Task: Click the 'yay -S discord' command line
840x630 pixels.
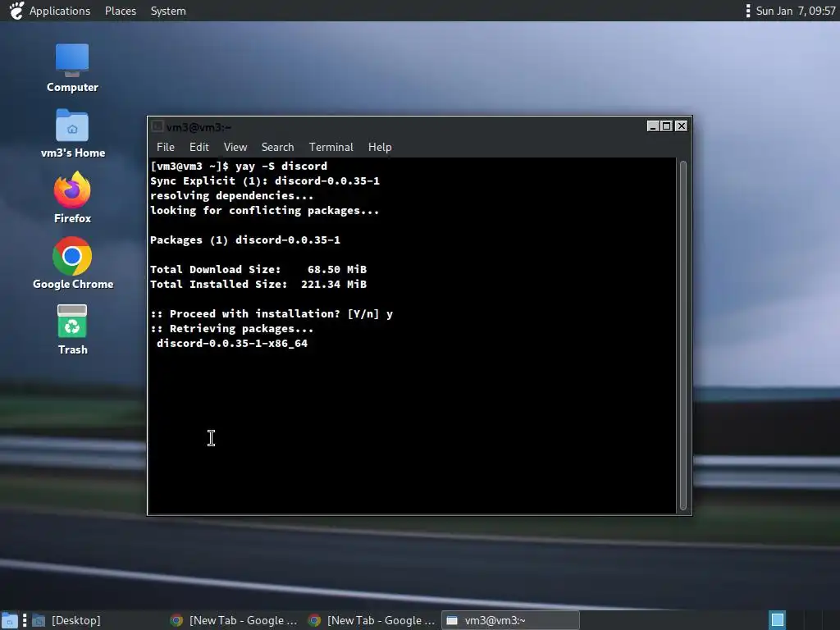Action: 239,166
